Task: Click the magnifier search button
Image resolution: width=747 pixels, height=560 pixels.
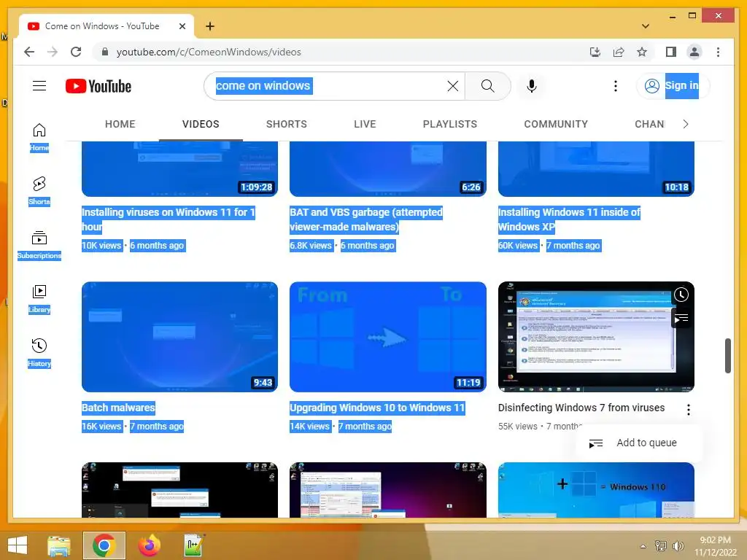Action: pos(487,86)
